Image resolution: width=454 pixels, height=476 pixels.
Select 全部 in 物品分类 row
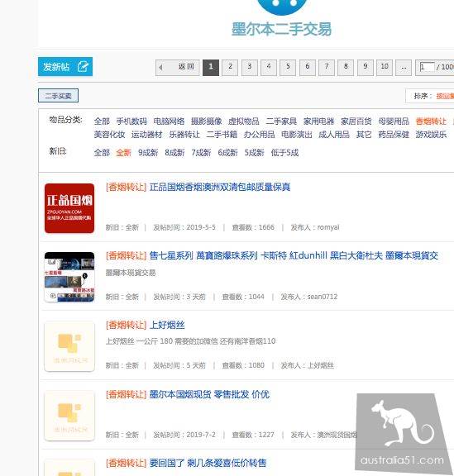click(x=102, y=121)
